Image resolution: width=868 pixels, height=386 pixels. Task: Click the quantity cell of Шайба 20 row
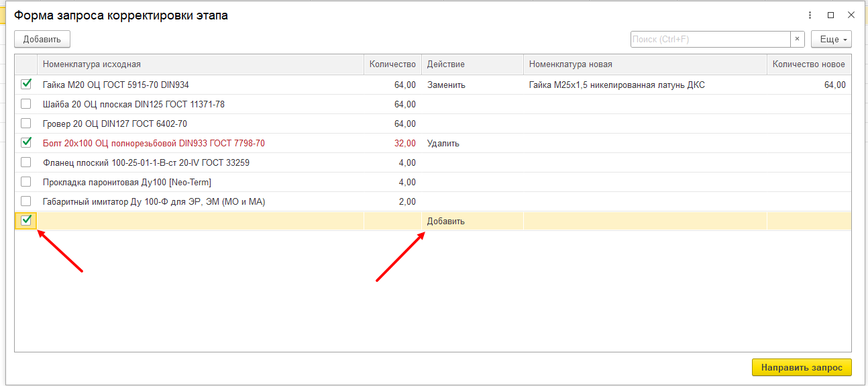[x=392, y=104]
